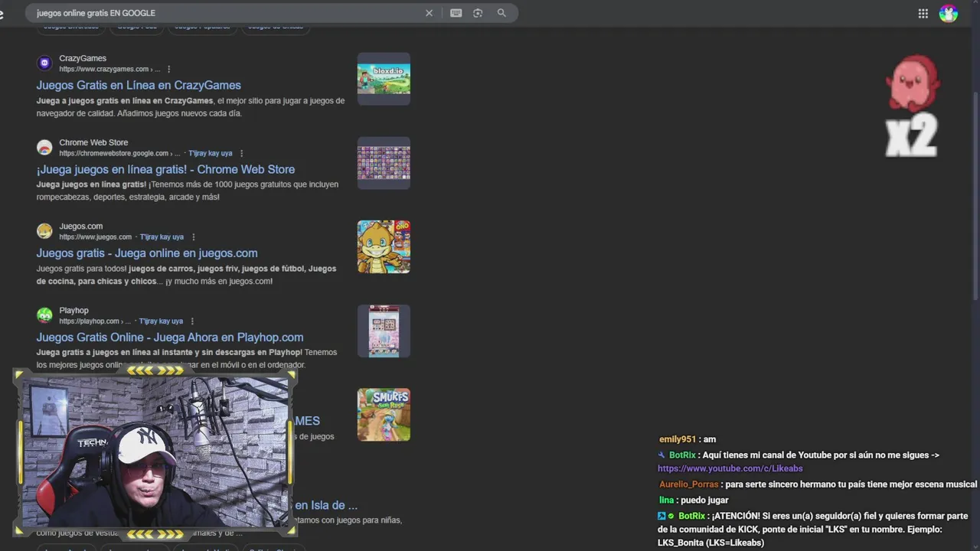Click the magnifier search icon
This screenshot has height=551, width=980.
501,13
